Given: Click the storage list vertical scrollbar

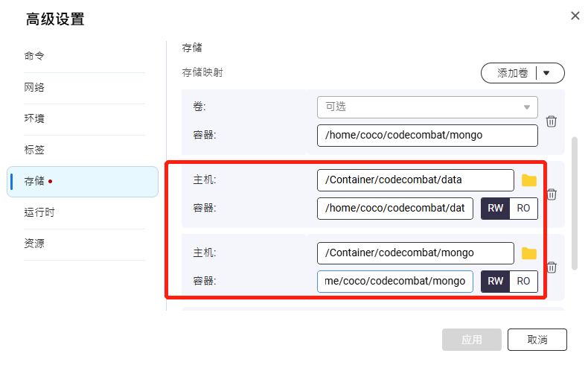Looking at the screenshot, I should [574, 203].
